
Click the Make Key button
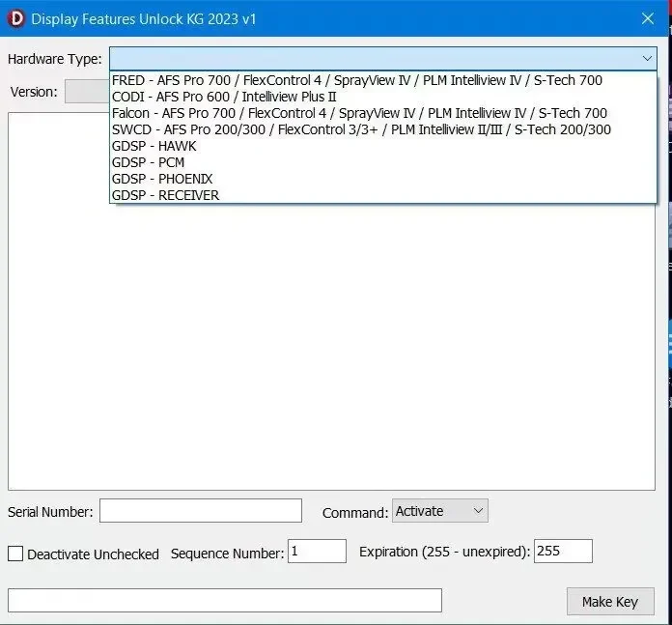pos(610,602)
